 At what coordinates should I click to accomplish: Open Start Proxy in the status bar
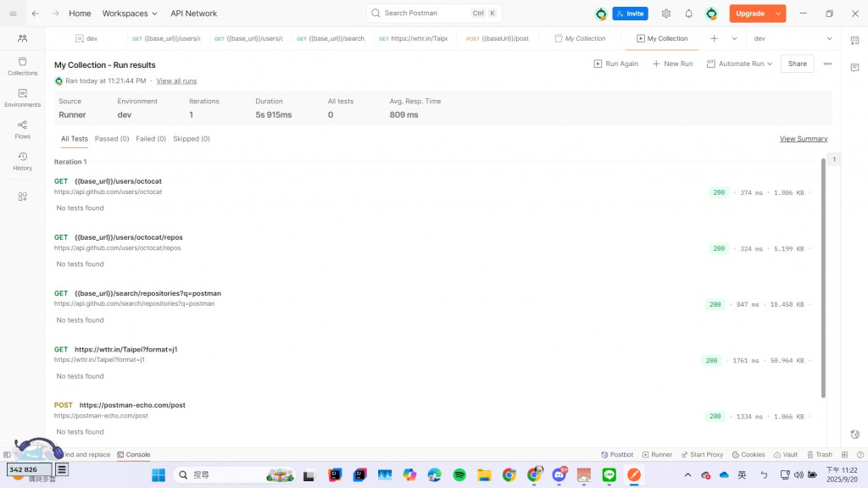pos(702,454)
